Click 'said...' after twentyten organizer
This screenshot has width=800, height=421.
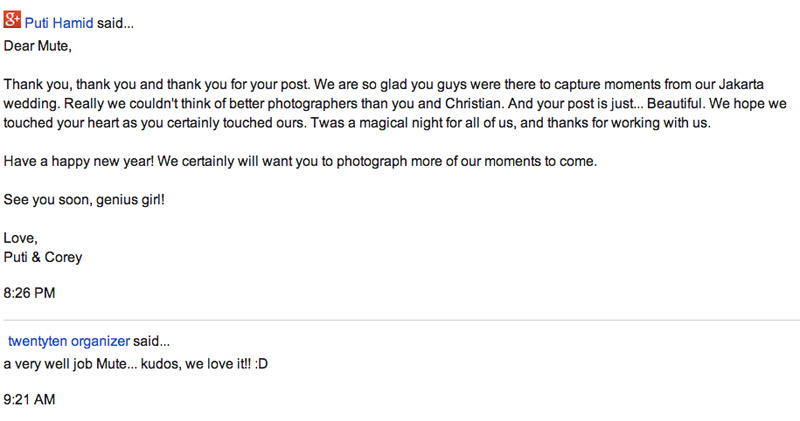point(152,341)
